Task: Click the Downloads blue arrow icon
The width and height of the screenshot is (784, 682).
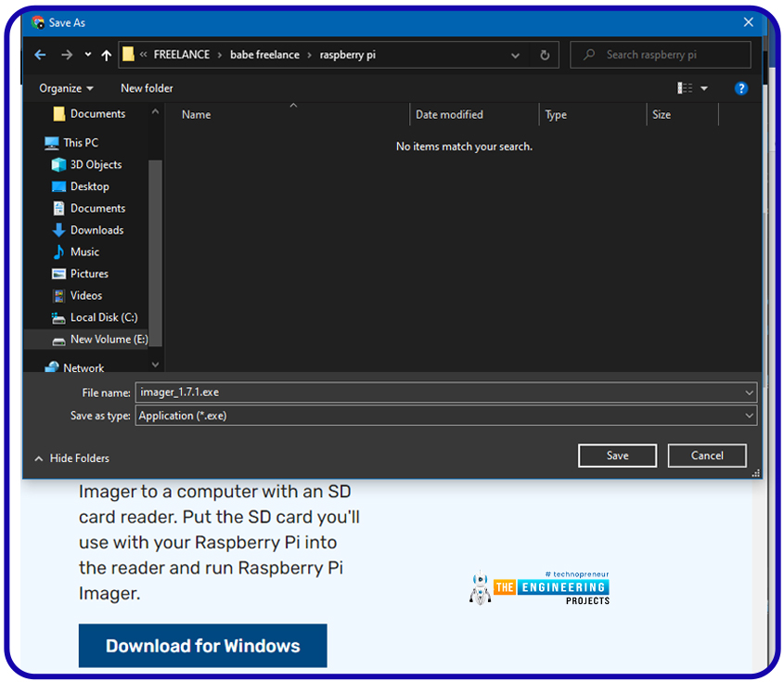Action: coord(59,230)
